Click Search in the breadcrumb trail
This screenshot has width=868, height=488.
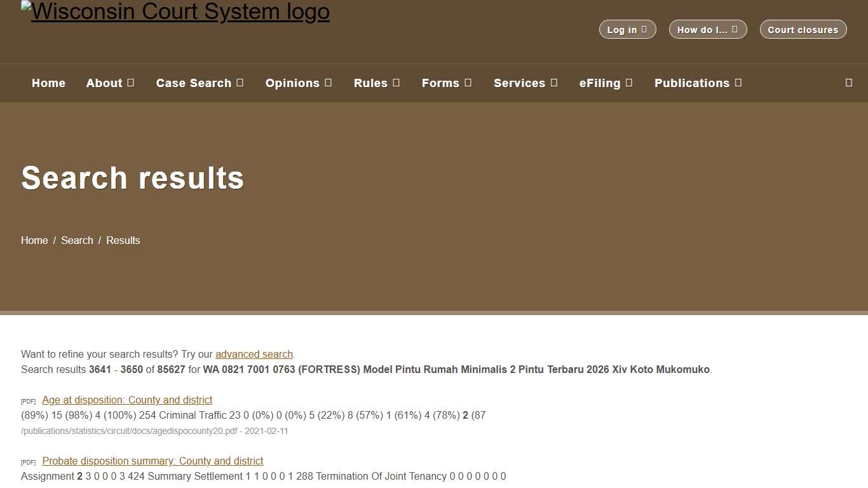coord(77,240)
